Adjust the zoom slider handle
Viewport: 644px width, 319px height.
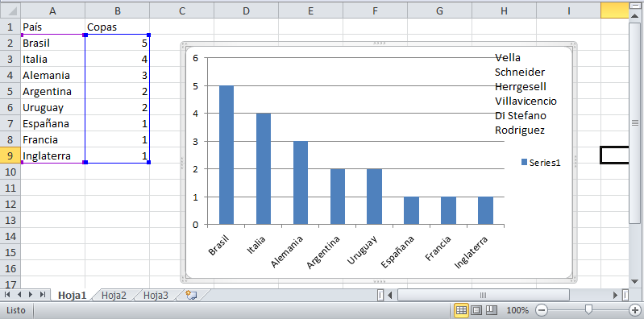(x=588, y=309)
